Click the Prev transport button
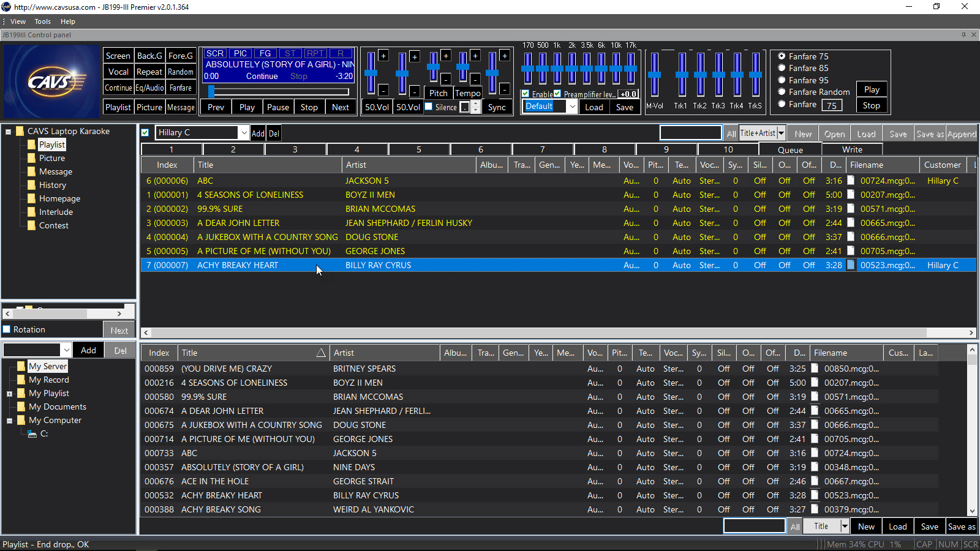980x551 pixels. click(x=216, y=107)
